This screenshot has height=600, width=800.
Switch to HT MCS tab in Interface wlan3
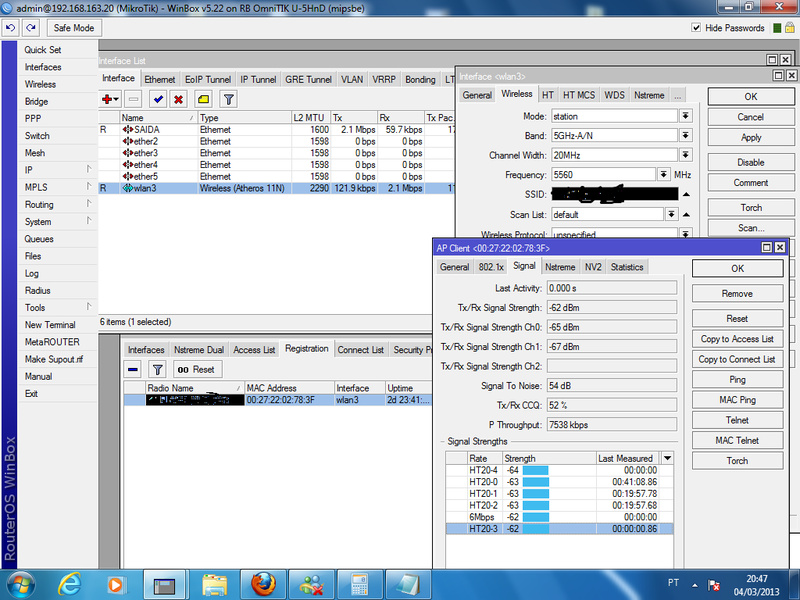pos(579,95)
